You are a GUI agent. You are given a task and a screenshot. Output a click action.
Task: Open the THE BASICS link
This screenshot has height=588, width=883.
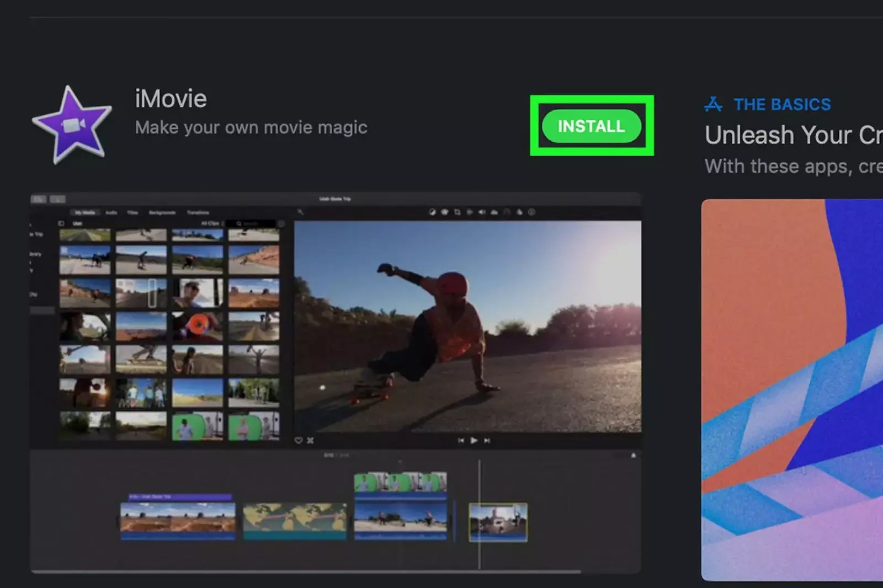(781, 104)
